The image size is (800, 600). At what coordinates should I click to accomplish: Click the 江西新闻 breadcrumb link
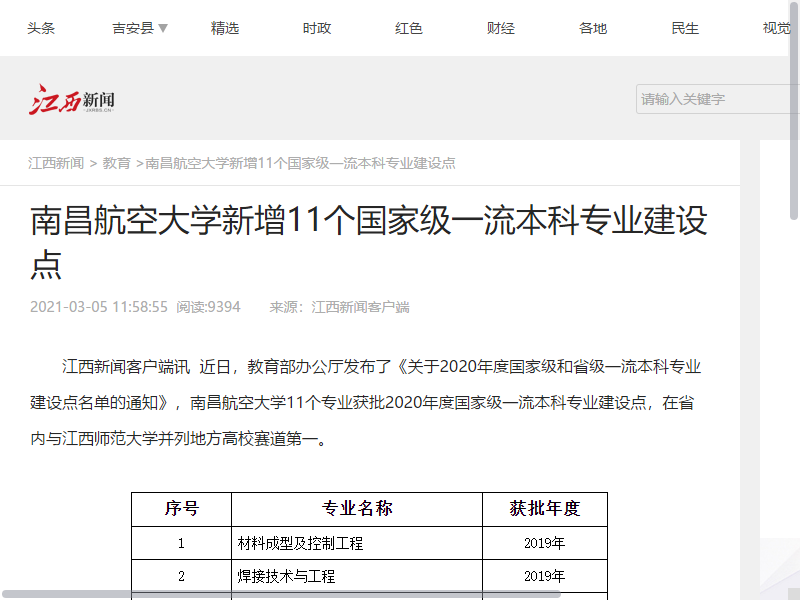[55, 162]
